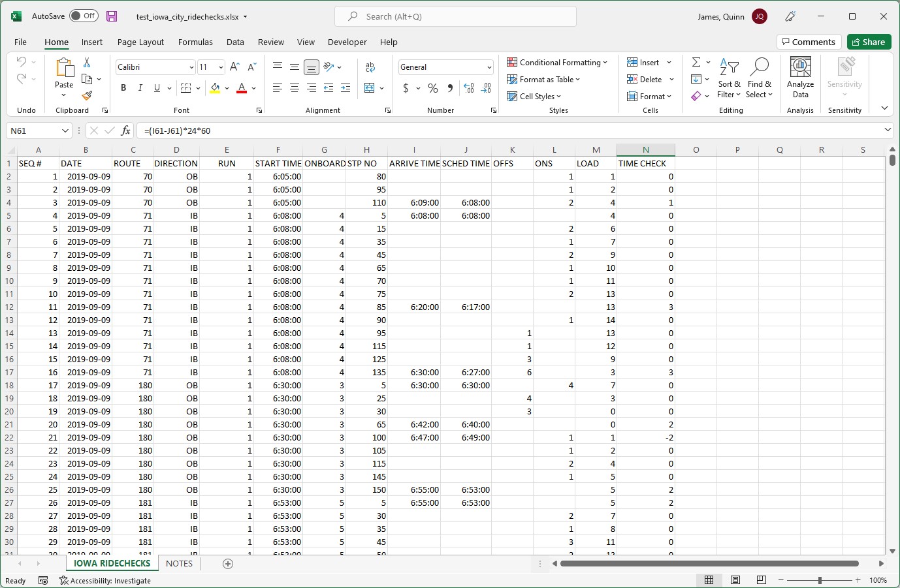Open the NOTES sheet tab
The height and width of the screenshot is (588, 900).
coord(179,563)
